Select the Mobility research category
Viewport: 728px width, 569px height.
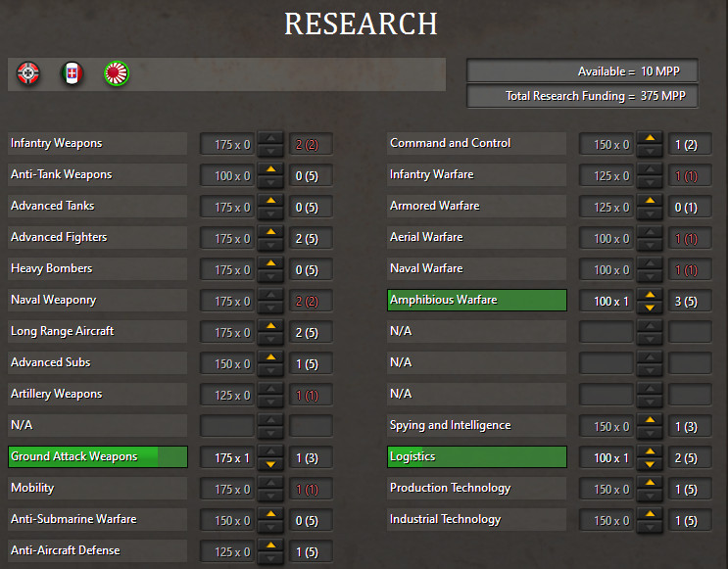point(98,488)
